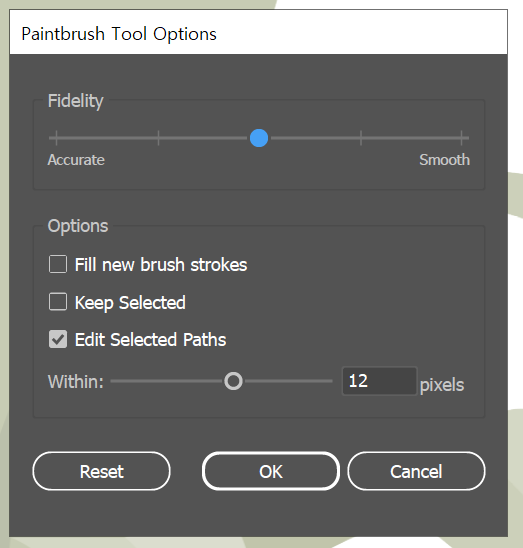Tick the Keep Selected checkbox
The height and width of the screenshot is (548, 523).
(x=58, y=302)
